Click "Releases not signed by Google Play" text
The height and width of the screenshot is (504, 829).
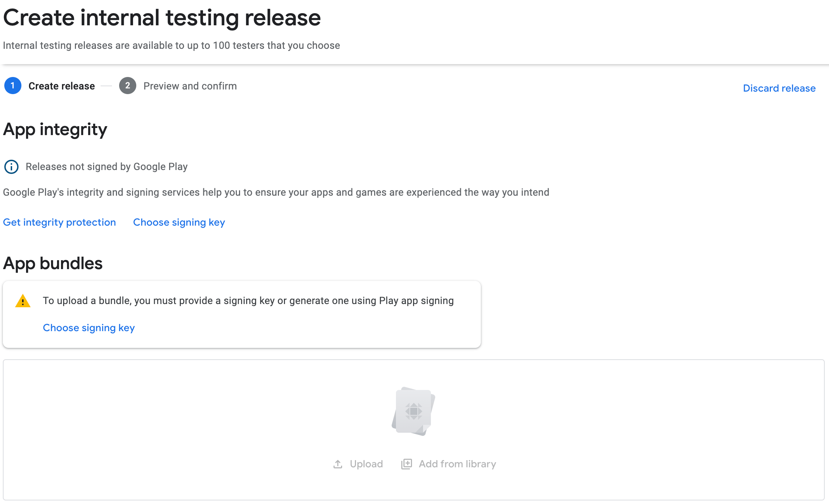[x=106, y=167]
